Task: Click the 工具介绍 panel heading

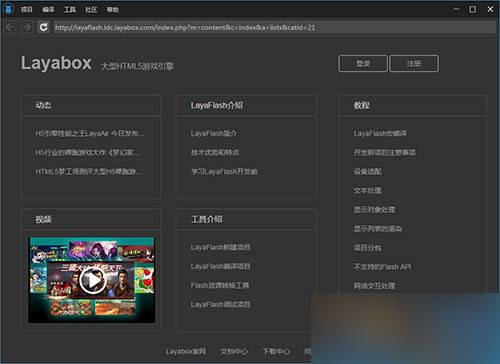Action: pos(207,219)
